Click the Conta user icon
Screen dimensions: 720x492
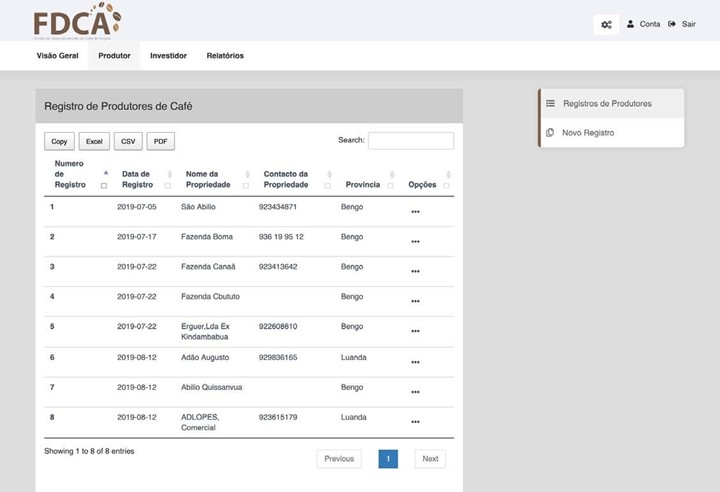[x=630, y=24]
